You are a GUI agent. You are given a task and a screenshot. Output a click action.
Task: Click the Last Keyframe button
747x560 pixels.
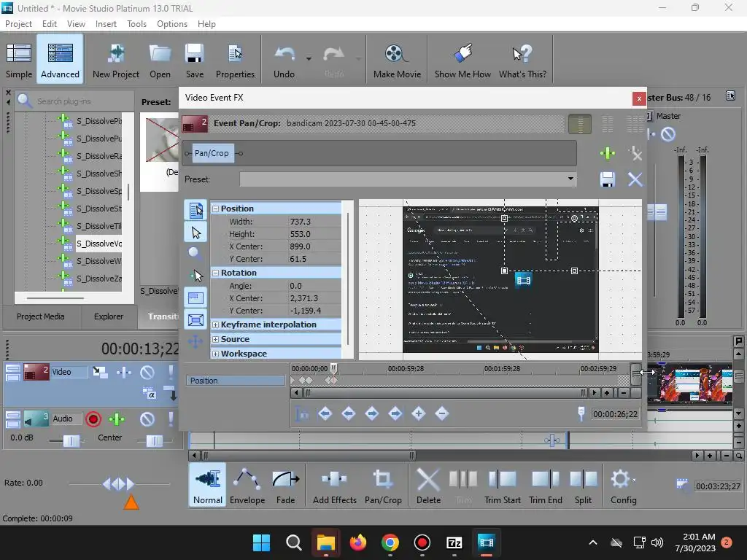tap(395, 414)
